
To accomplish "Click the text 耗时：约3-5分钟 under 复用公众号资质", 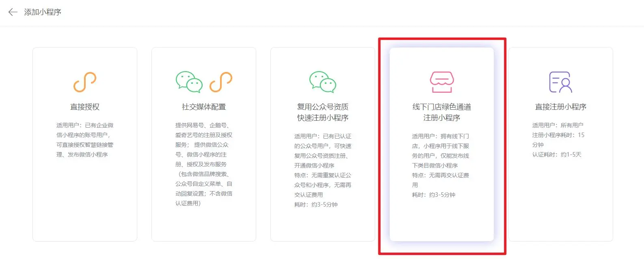I will point(316,205).
